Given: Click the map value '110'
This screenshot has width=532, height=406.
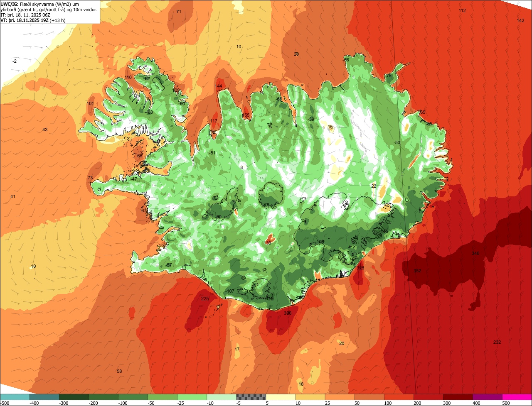Looking at the screenshot, I should click(128, 77).
